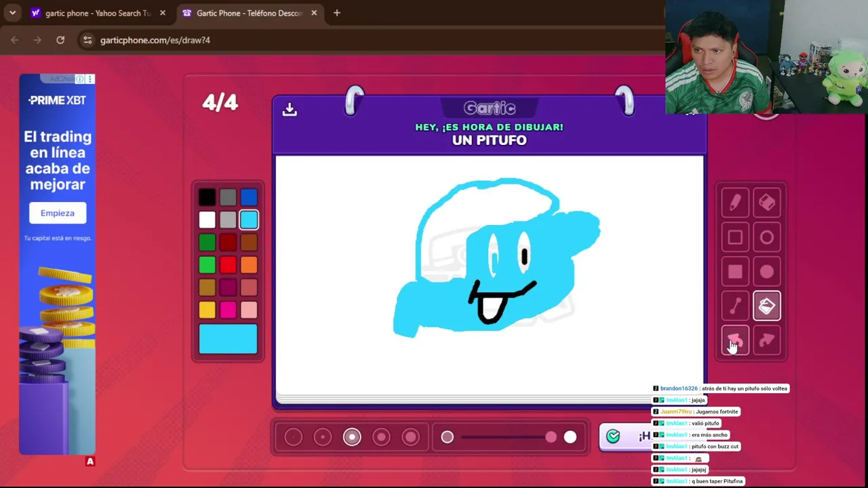Select the filled circle tool
Image resolution: width=868 pixels, height=488 pixels.
pos(767,272)
